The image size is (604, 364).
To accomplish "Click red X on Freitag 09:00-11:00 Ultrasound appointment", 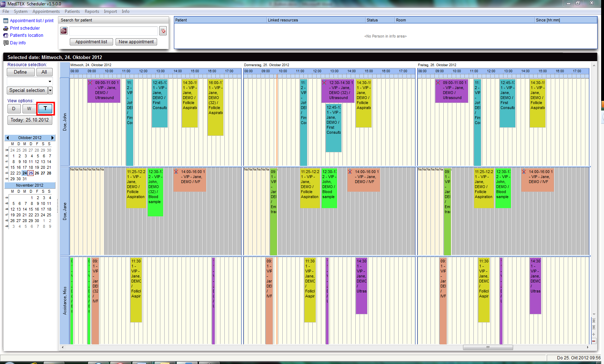I will point(438,83).
